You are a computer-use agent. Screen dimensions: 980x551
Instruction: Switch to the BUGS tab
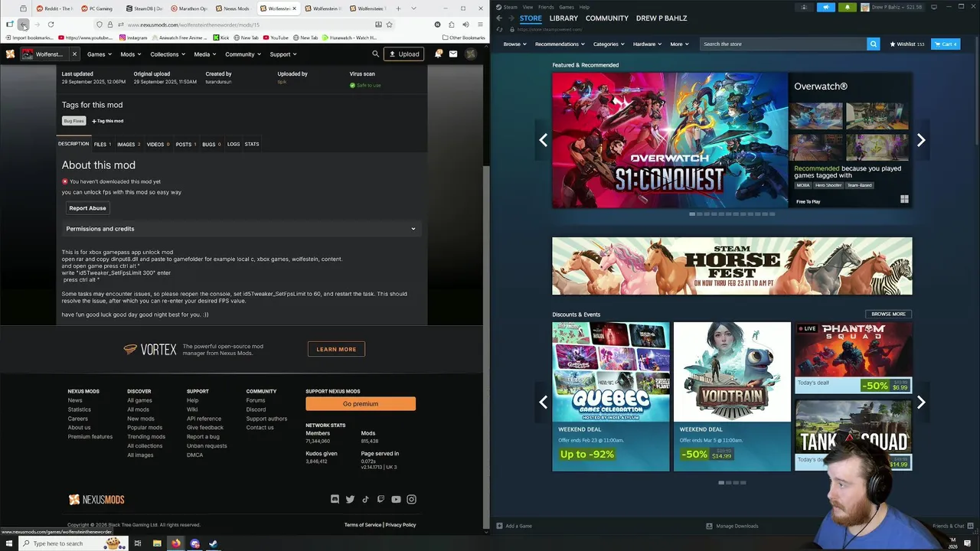(x=211, y=144)
